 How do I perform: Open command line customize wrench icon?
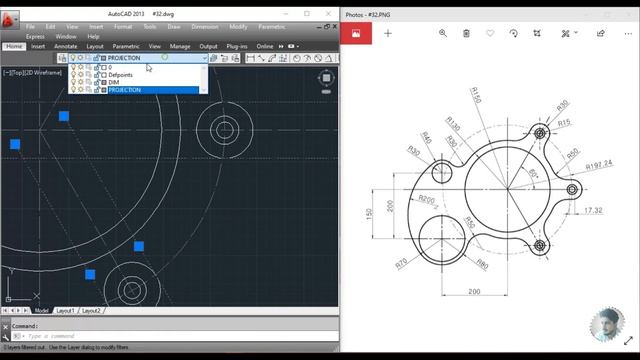click(5, 337)
